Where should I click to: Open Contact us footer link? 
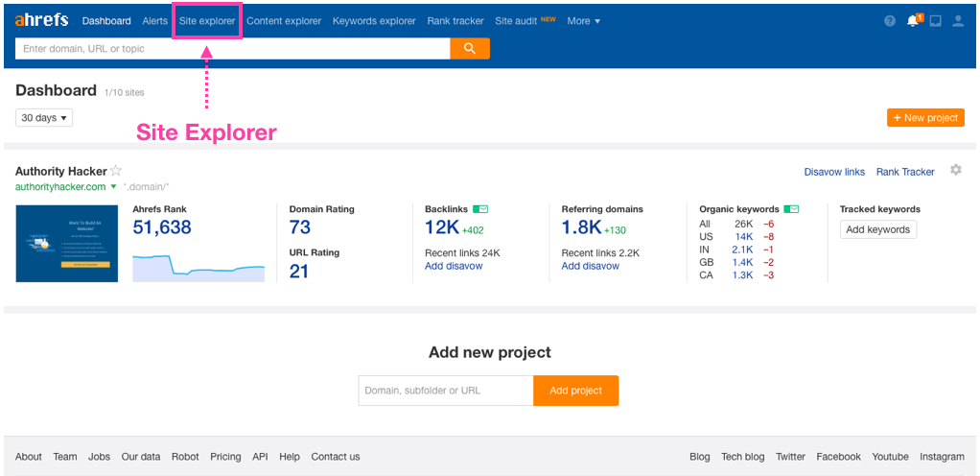click(x=336, y=457)
